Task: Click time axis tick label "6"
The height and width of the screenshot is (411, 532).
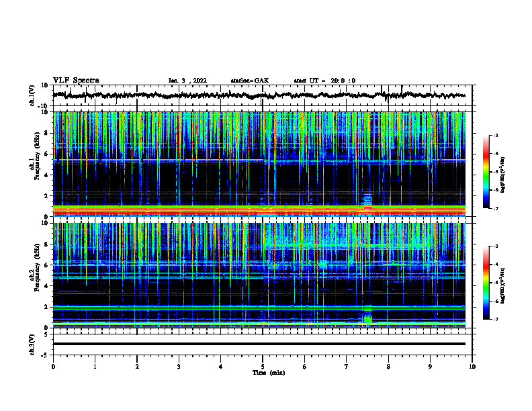Action: click(x=305, y=367)
